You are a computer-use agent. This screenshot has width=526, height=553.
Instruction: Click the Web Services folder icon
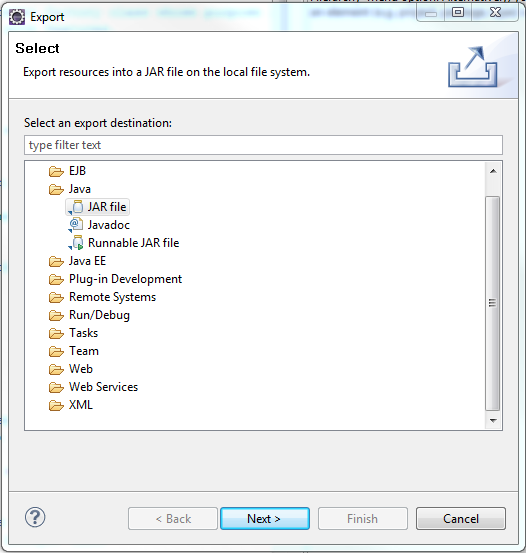click(x=56, y=387)
